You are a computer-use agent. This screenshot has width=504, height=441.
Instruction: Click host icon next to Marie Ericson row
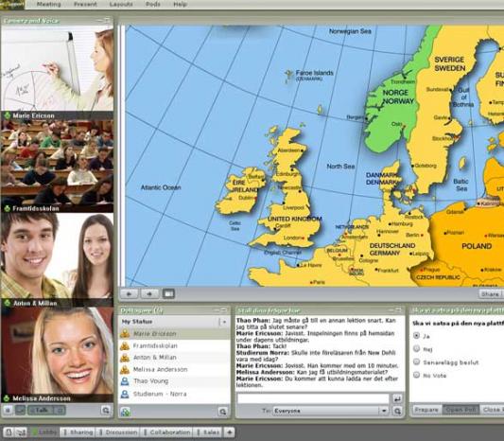125,333
